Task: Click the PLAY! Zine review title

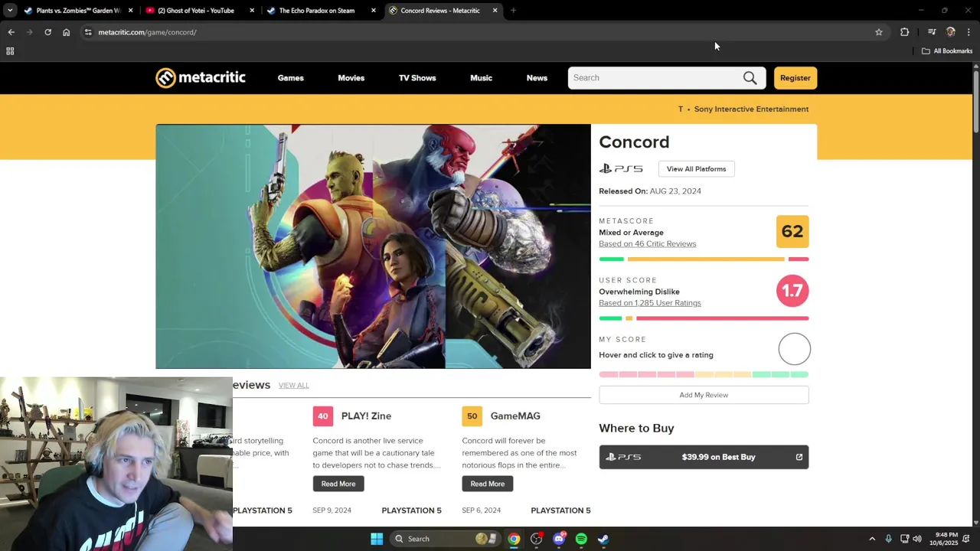Action: point(366,416)
